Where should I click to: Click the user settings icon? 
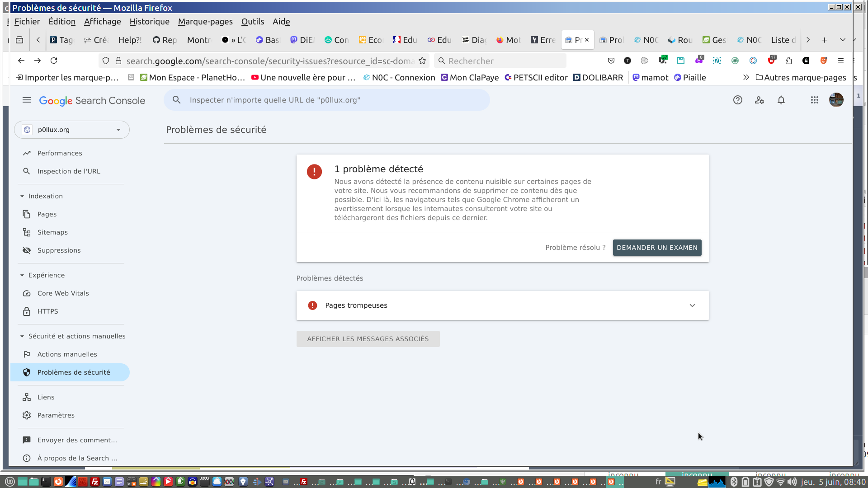tap(759, 100)
